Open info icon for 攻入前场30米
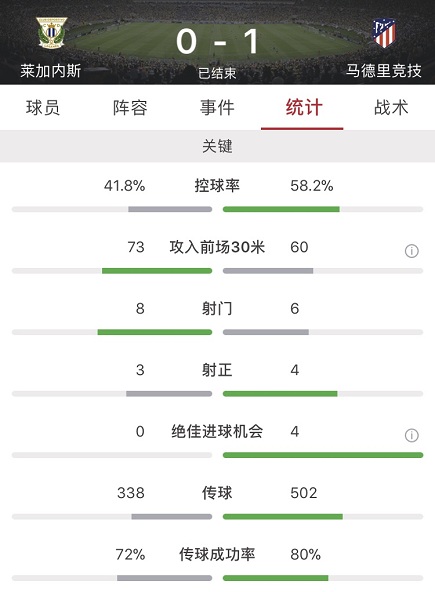 412,251
